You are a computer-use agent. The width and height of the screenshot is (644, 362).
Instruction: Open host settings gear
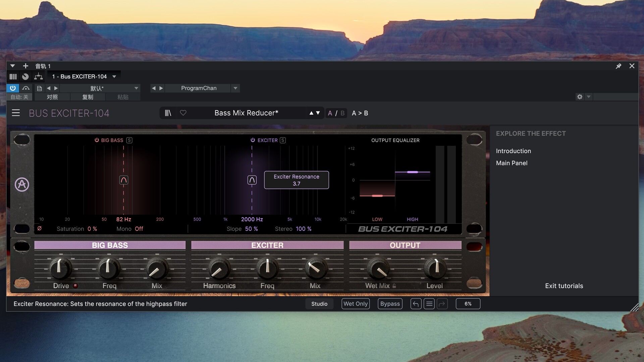pos(580,97)
